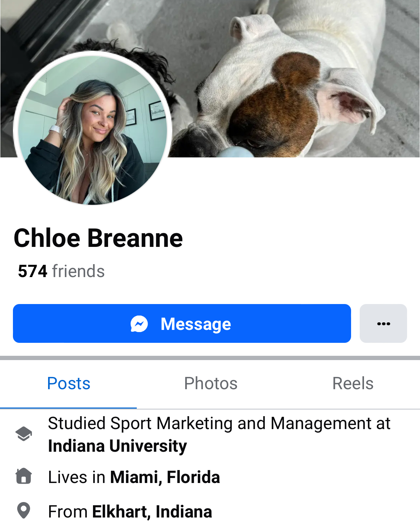Click the Lives in text row
420x529 pixels.
[134, 477]
